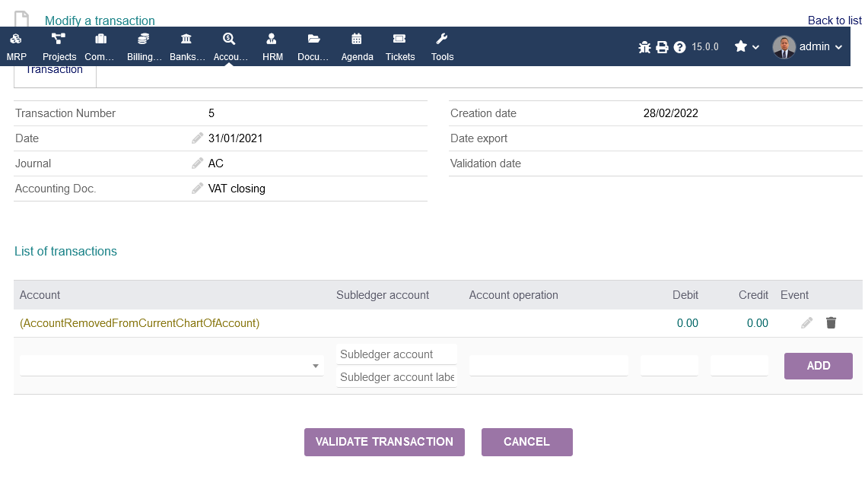Edit the transaction line with pencil icon
Viewport: 868px width, 492px height.
pos(807,323)
